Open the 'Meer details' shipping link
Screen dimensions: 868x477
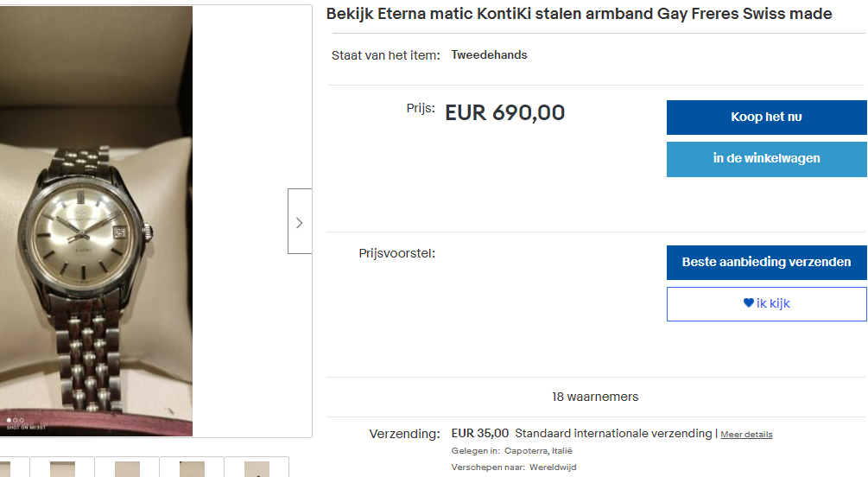click(746, 435)
